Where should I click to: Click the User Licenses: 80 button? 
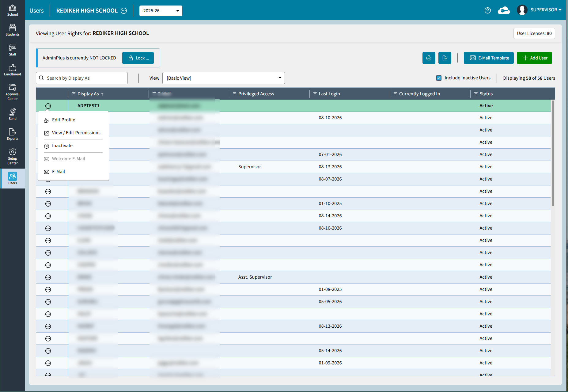(x=534, y=33)
